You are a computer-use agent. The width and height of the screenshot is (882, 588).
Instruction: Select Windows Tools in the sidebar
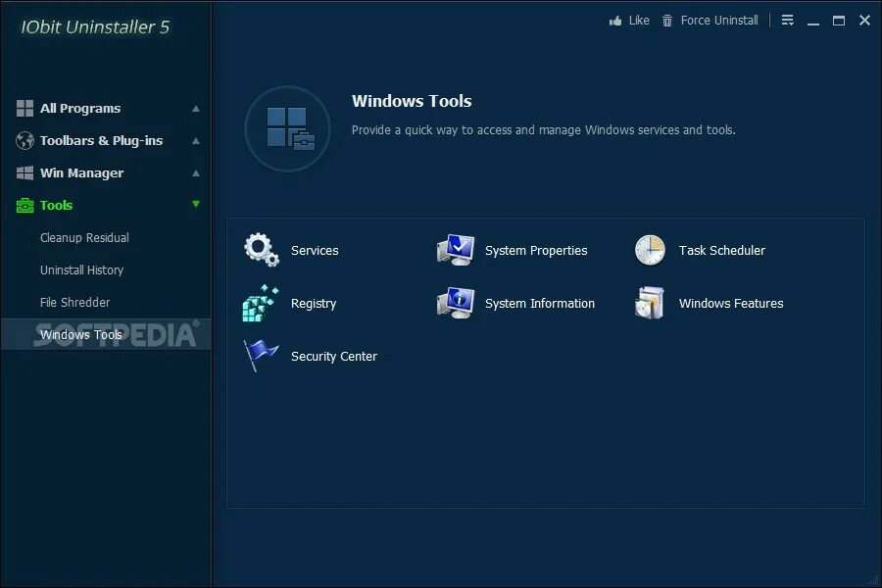(106, 334)
